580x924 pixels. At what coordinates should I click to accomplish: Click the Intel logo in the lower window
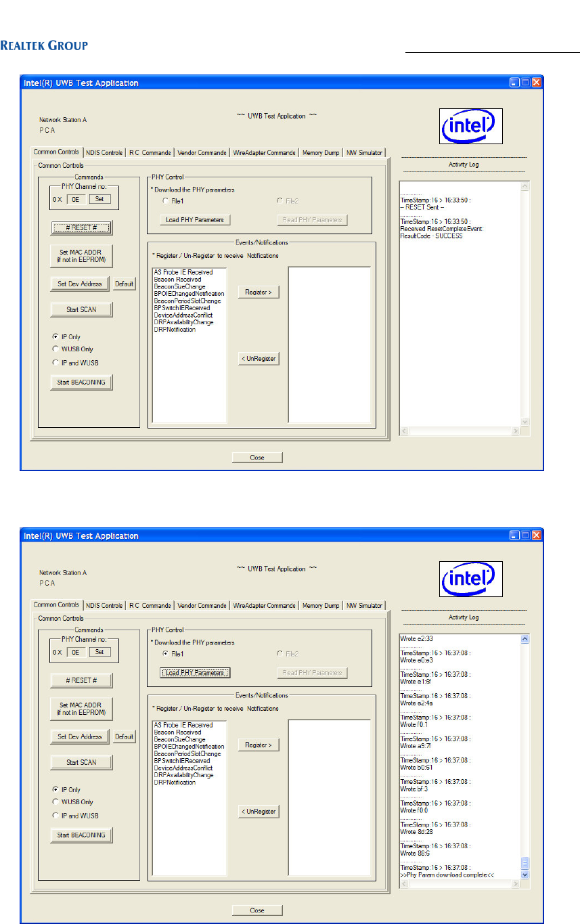pos(471,580)
